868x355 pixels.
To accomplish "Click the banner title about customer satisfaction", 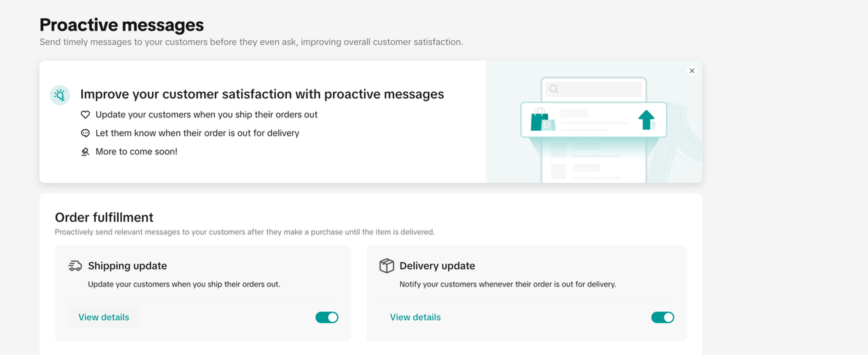I will [x=262, y=94].
